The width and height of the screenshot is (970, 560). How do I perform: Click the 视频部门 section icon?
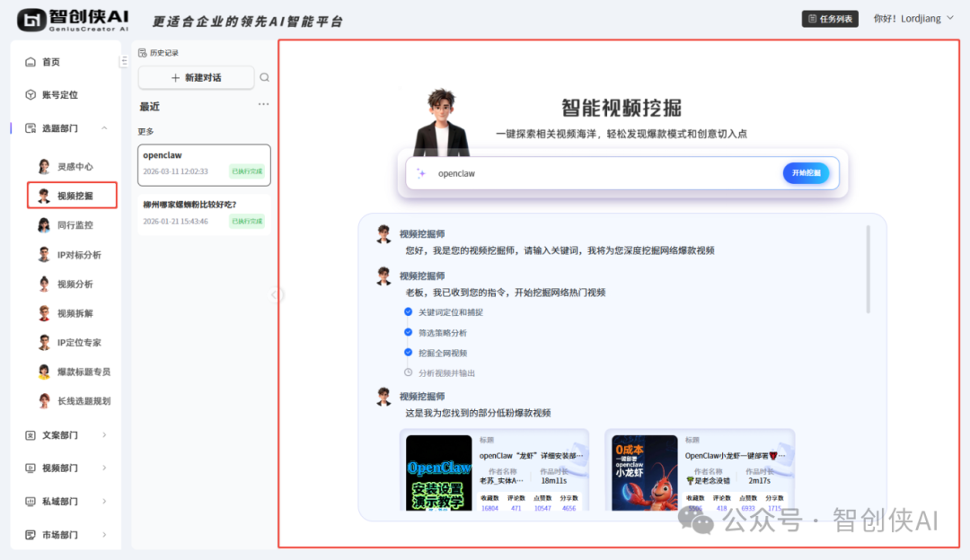(x=31, y=468)
